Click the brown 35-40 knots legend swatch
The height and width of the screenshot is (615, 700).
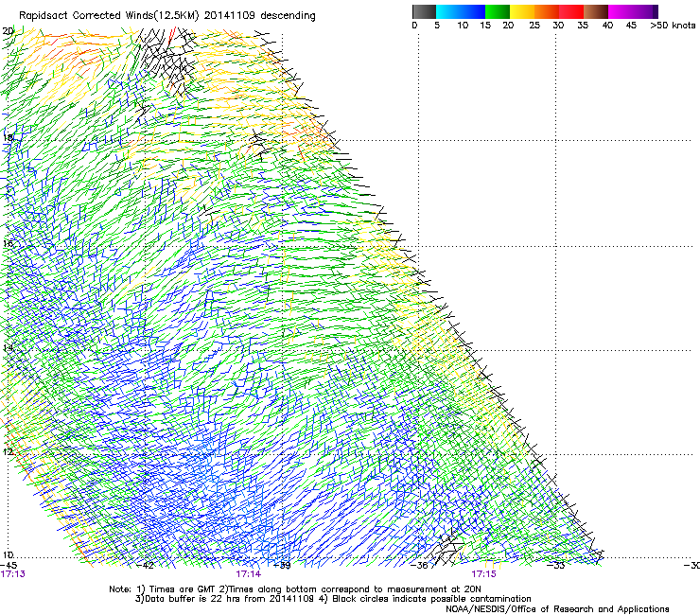pos(596,11)
